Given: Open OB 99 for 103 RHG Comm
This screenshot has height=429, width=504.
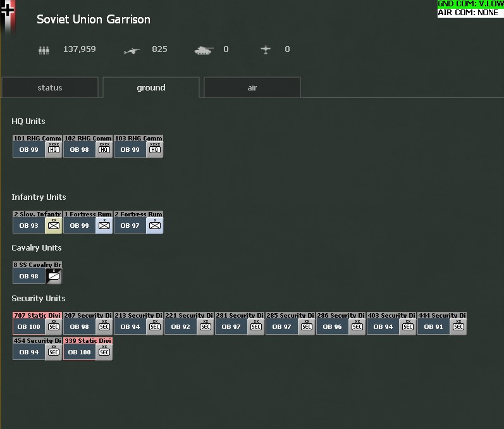Looking at the screenshot, I should point(130,150).
